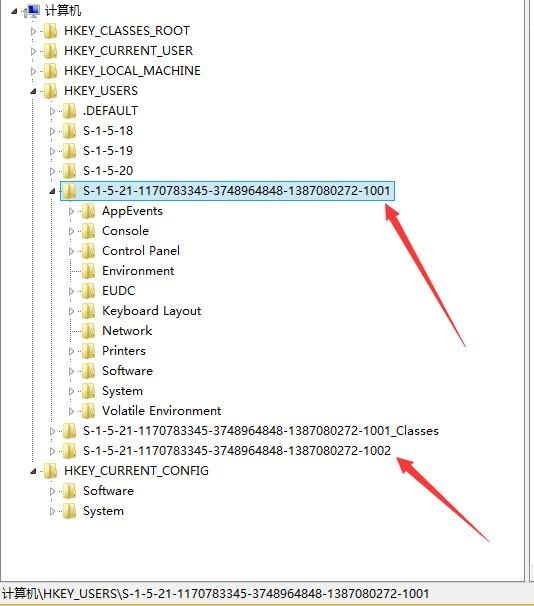Click the computer icon at the tree root
This screenshot has width=534, height=606.
(32, 11)
